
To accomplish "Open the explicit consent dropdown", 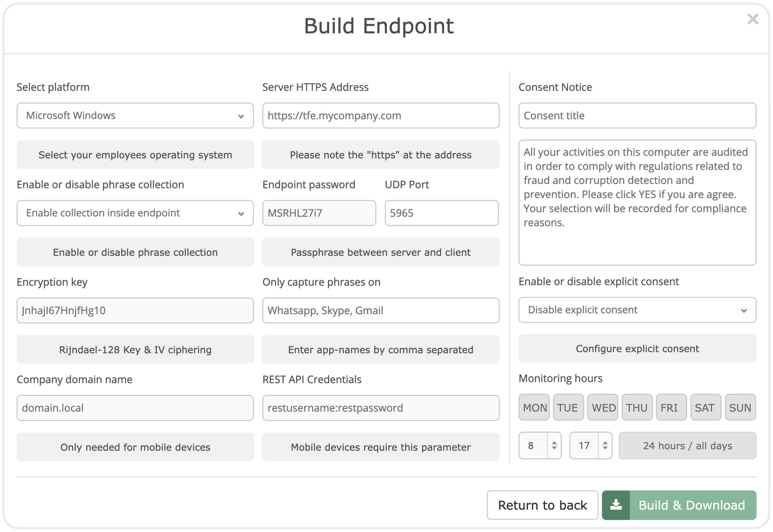I will (x=637, y=310).
